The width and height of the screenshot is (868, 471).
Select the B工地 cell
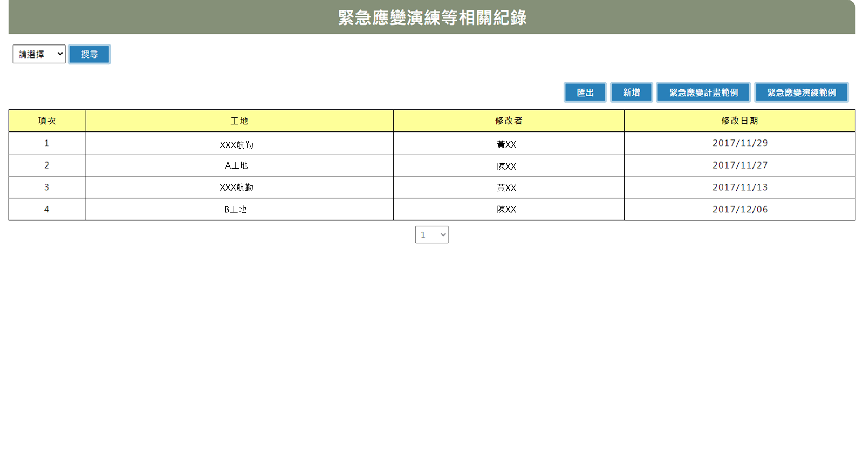pos(239,209)
